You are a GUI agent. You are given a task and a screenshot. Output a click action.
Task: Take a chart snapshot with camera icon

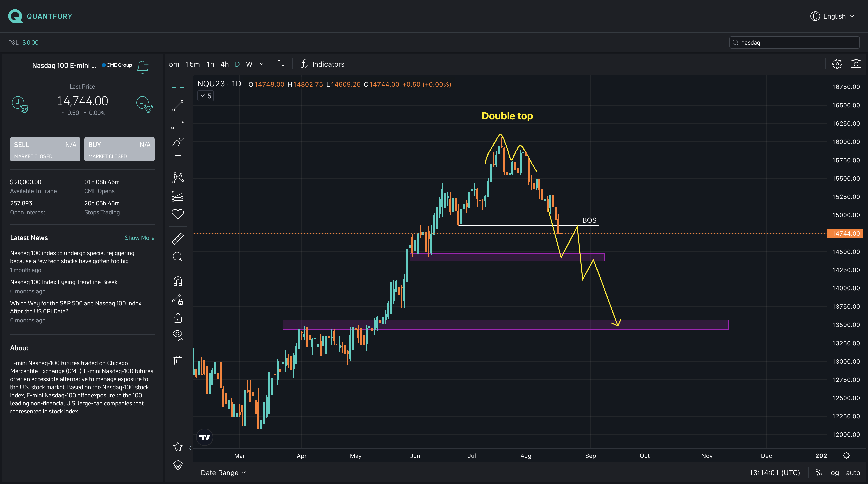[856, 64]
